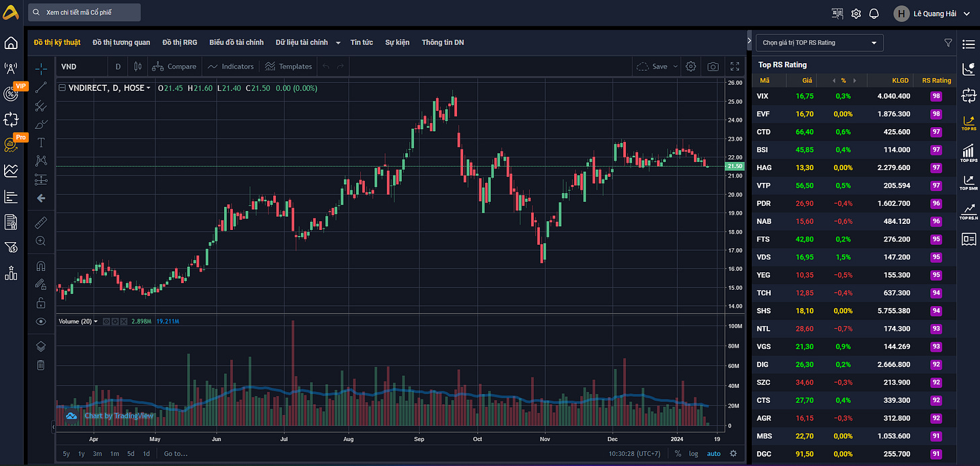Viewport: 980px width, 466px height.
Task: Open the filter funnel in RS Rating panel
Action: (948, 42)
